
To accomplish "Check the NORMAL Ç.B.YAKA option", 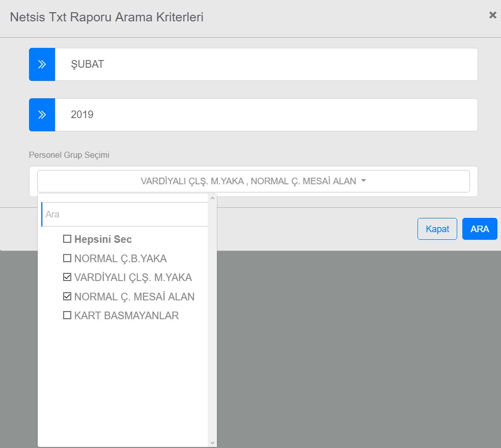I will coord(67,258).
